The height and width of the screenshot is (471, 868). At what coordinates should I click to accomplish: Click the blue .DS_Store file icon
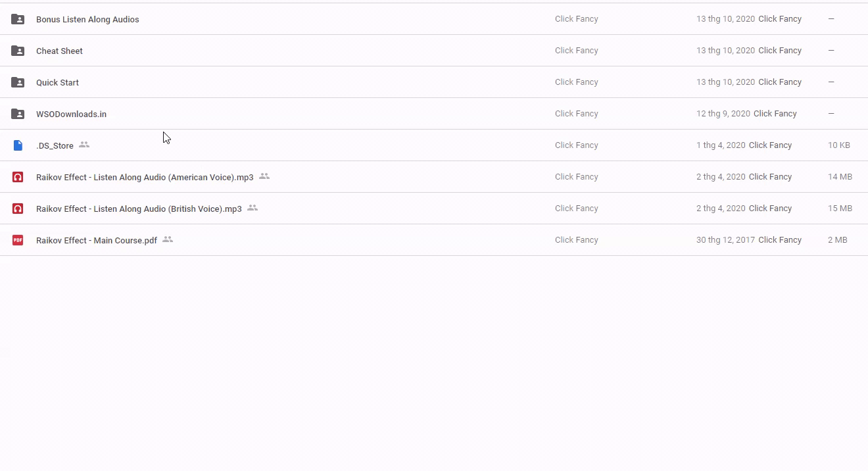click(x=18, y=145)
